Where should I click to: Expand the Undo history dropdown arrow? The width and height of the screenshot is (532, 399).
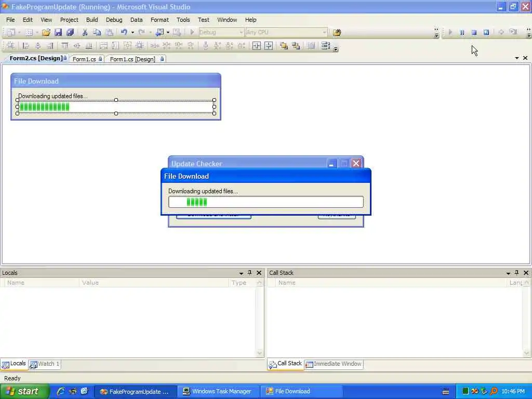132,33
